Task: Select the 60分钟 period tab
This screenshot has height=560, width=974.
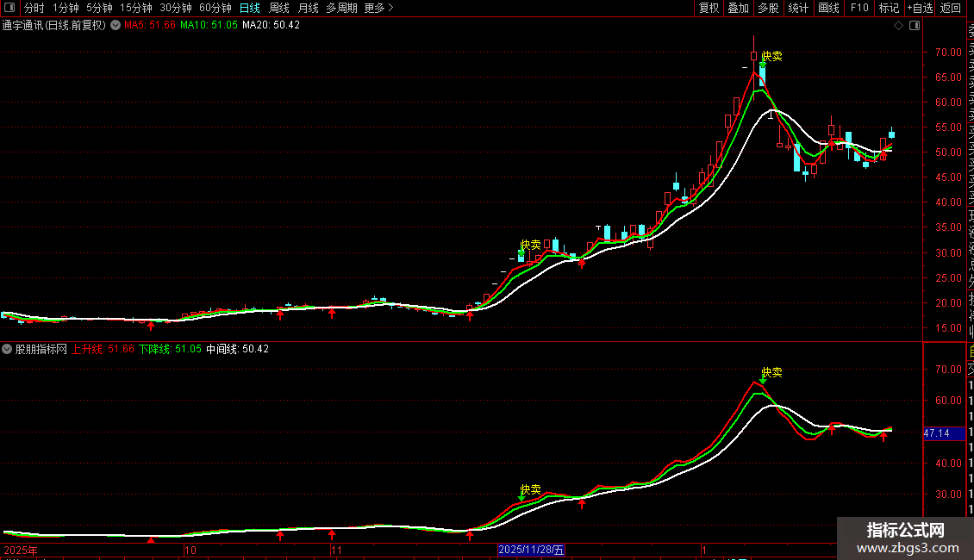Action: [x=215, y=8]
